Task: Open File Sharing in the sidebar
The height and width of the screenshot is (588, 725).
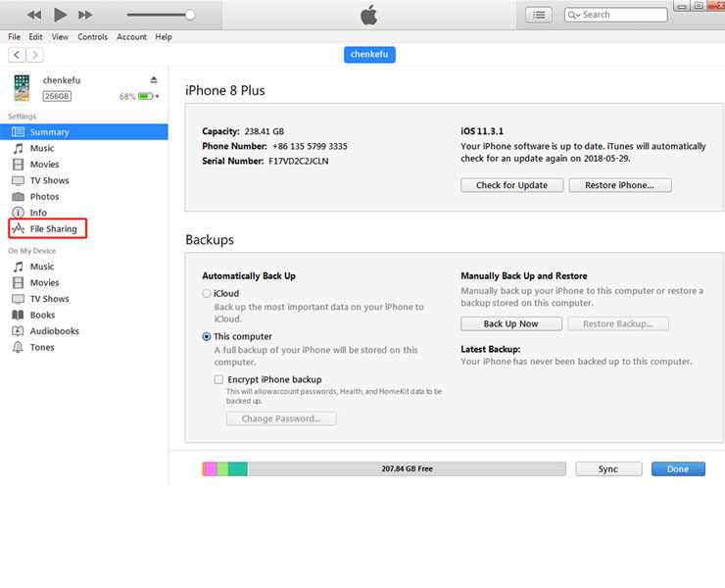Action: (48, 228)
